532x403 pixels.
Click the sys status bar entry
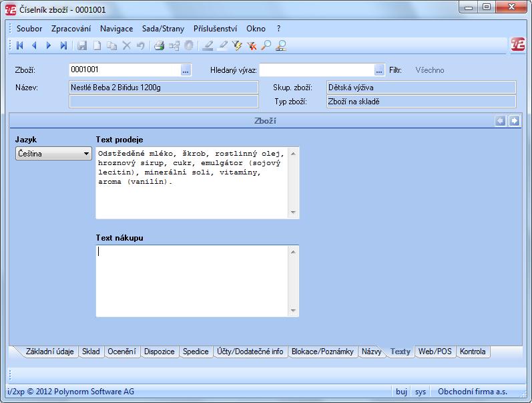(x=421, y=392)
